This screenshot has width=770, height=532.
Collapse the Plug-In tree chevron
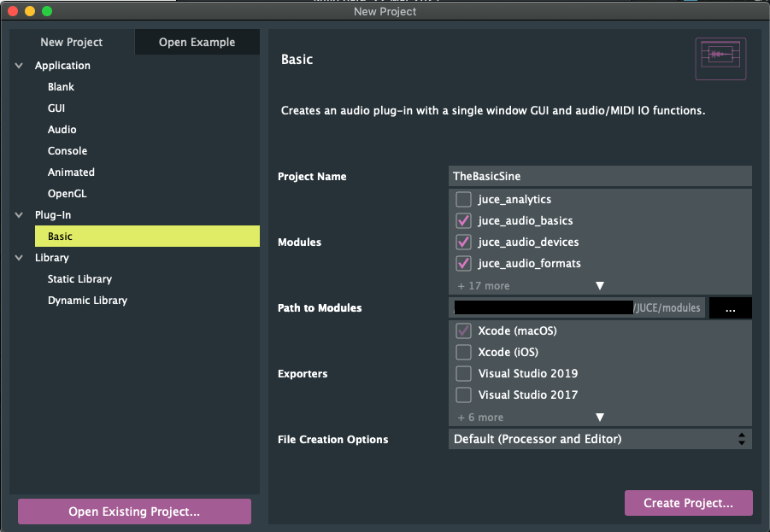coord(19,215)
